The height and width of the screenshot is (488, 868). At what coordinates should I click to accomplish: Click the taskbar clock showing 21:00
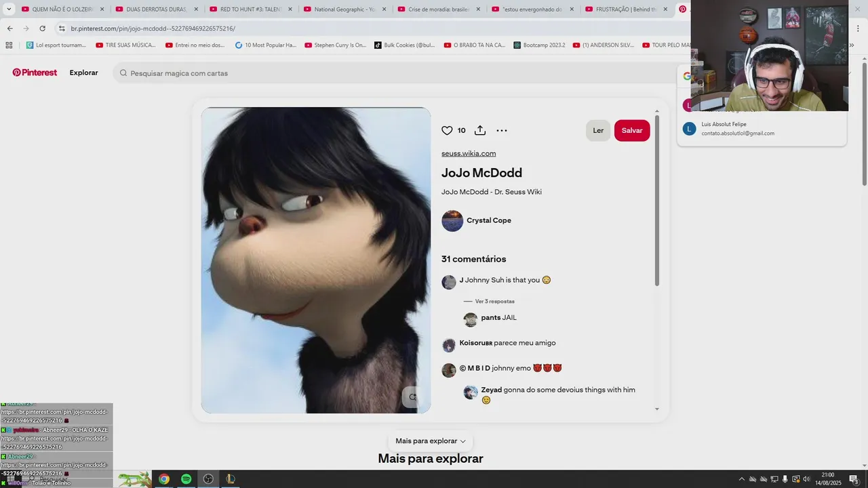[x=828, y=479]
